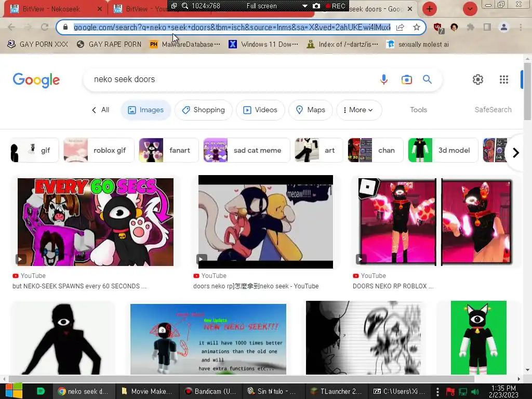Open Google quick settings gear
Screen dimensions: 532x399
(x=478, y=79)
